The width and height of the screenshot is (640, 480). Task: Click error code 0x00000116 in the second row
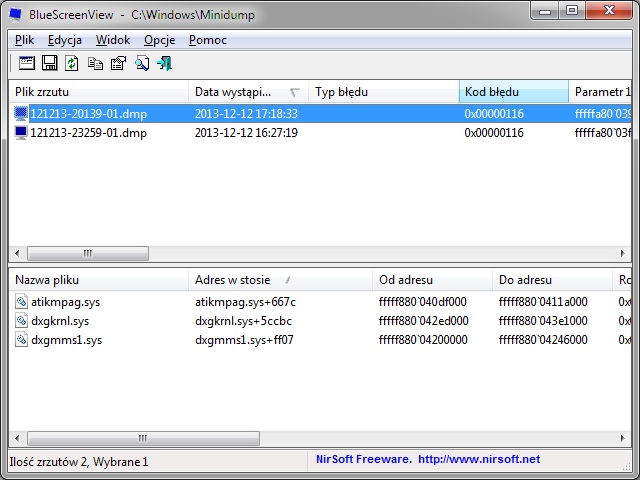pos(494,133)
